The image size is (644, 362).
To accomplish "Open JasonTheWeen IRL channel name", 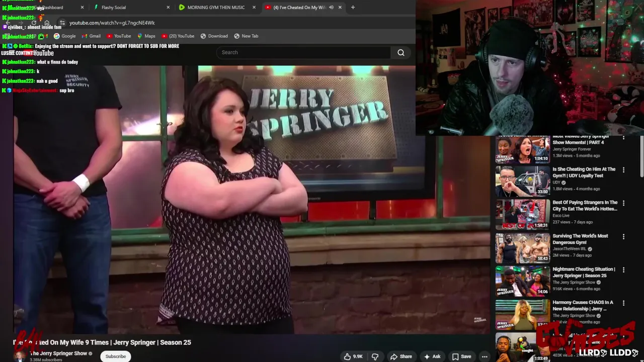I will point(570,249).
